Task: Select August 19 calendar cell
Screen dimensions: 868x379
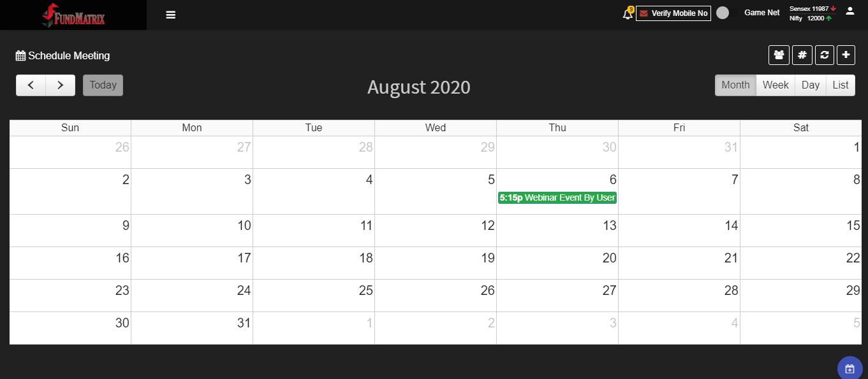Action: (x=436, y=263)
